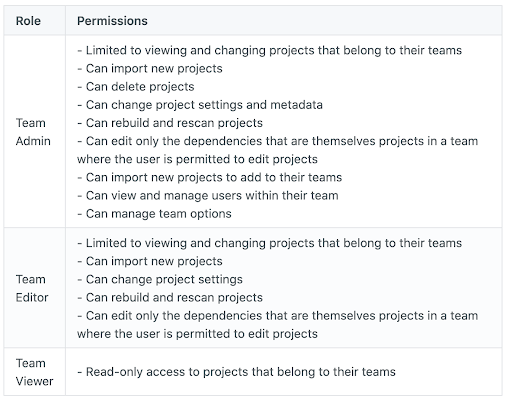512x401 pixels.
Task: Click Team Admin's 'Limited to viewing and changing projects' line
Action: click(x=270, y=50)
